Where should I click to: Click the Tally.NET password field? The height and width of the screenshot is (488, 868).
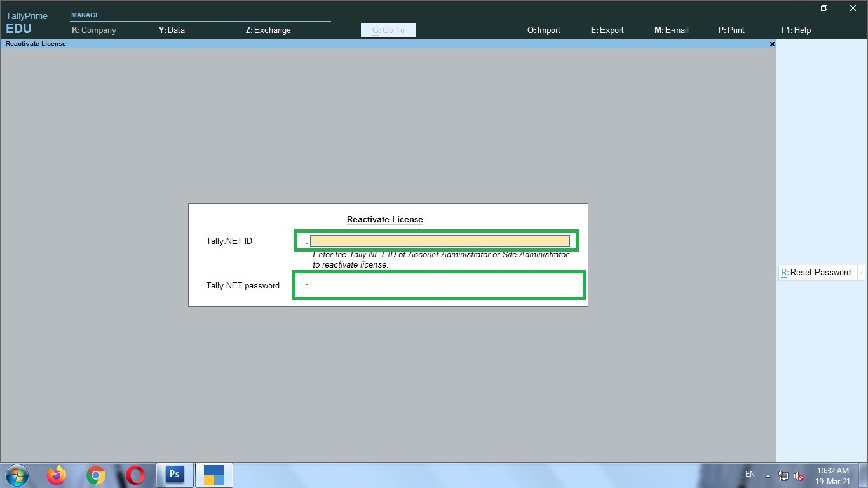(438, 285)
